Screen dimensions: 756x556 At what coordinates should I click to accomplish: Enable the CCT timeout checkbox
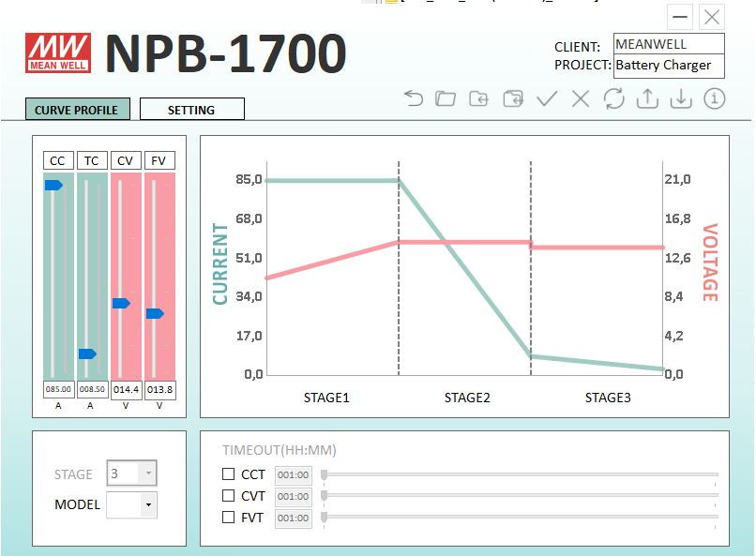tap(227, 474)
